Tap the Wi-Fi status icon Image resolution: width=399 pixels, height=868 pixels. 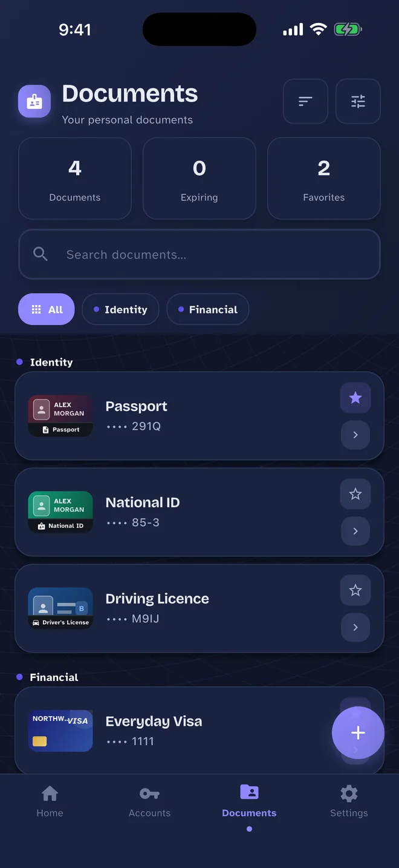318,29
